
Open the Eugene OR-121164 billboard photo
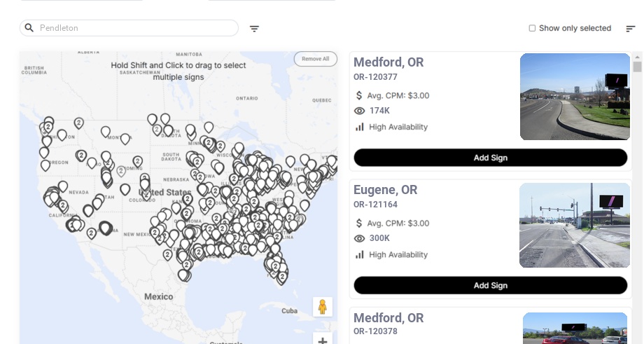tap(575, 225)
